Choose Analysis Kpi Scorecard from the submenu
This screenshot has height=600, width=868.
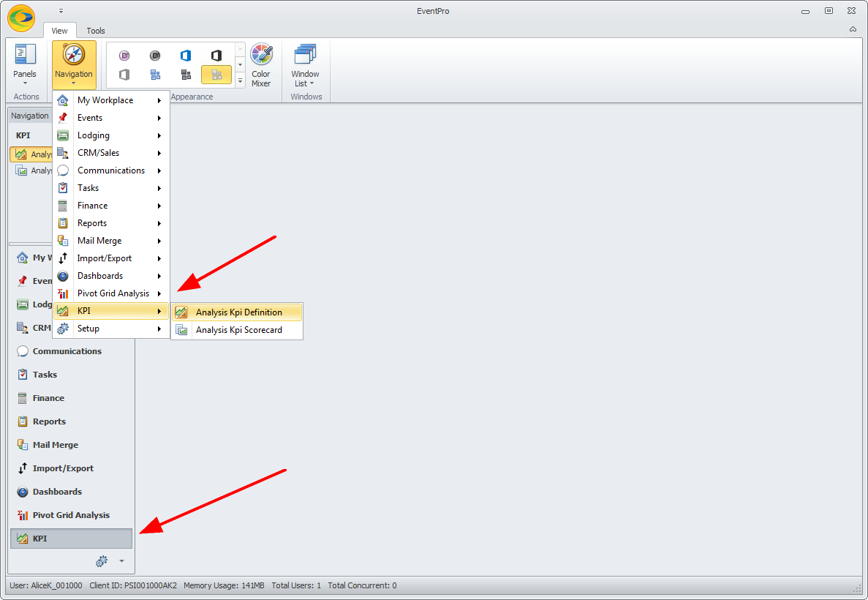tap(237, 330)
